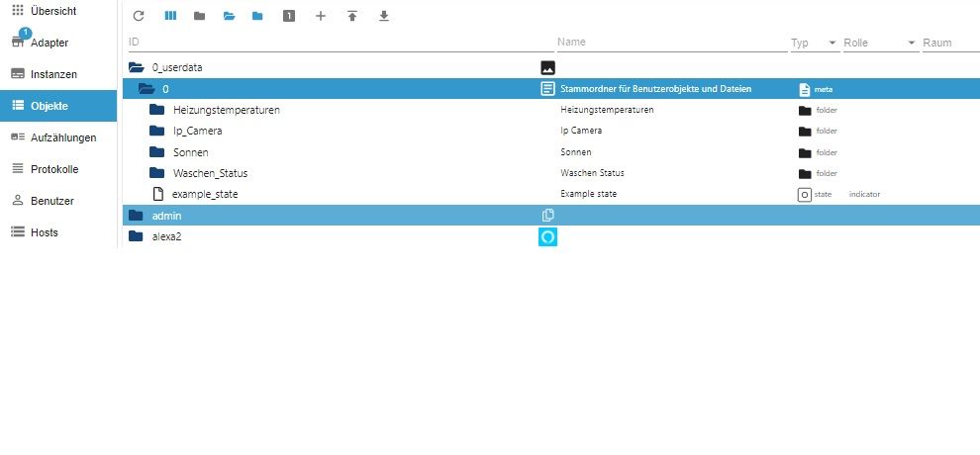Click the ID filter input field
The image size is (980, 455).
(337, 43)
